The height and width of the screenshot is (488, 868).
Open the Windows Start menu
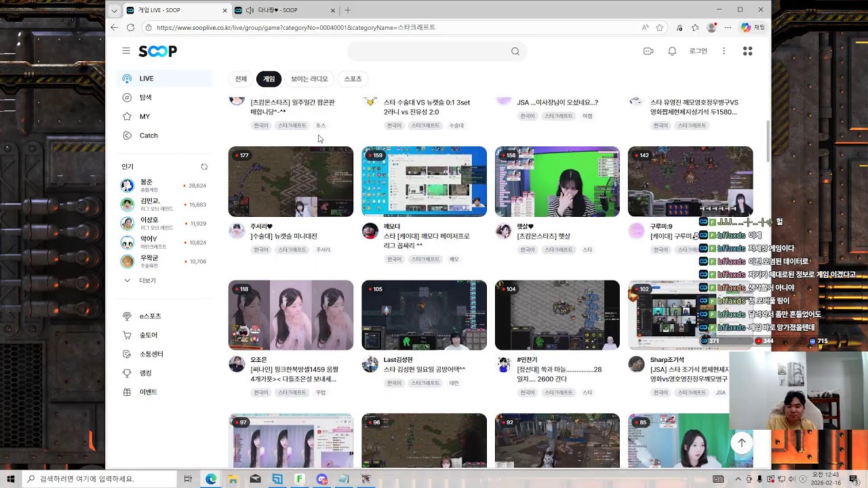(x=10, y=479)
